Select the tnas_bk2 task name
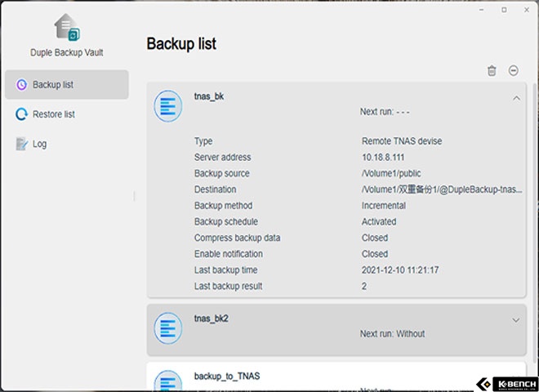This screenshot has width=539, height=392. (x=212, y=318)
